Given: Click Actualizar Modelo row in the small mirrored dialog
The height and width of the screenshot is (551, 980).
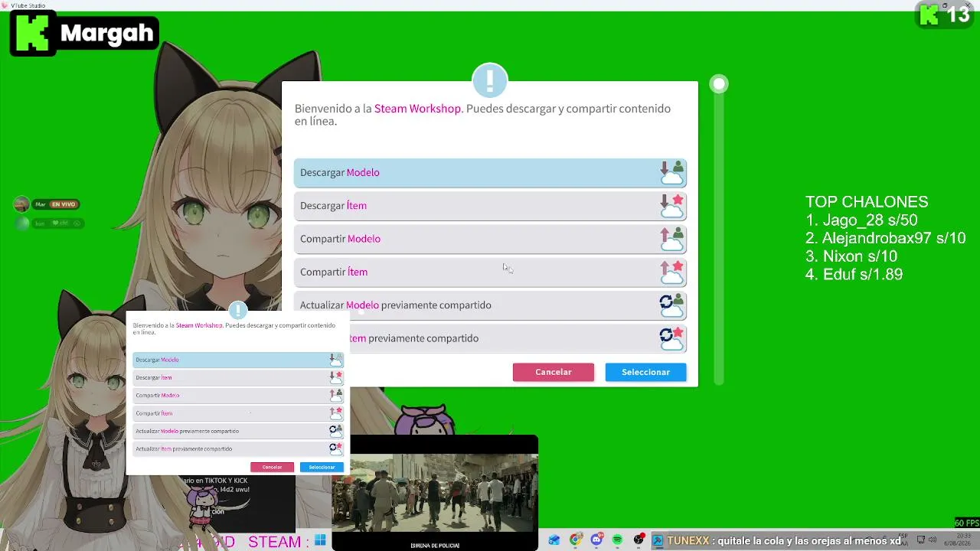Looking at the screenshot, I should tap(238, 431).
